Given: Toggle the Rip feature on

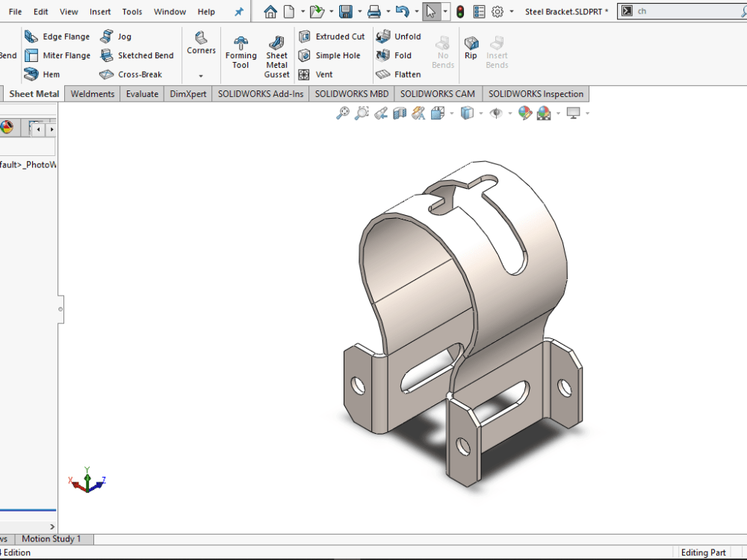Looking at the screenshot, I should 471,46.
